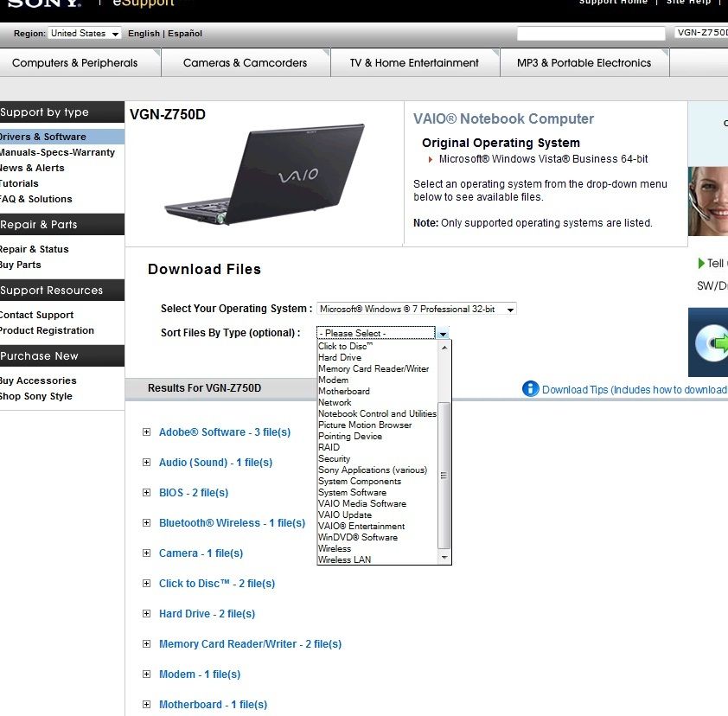Expand the Memory Card Reader/Writer group

146,643
